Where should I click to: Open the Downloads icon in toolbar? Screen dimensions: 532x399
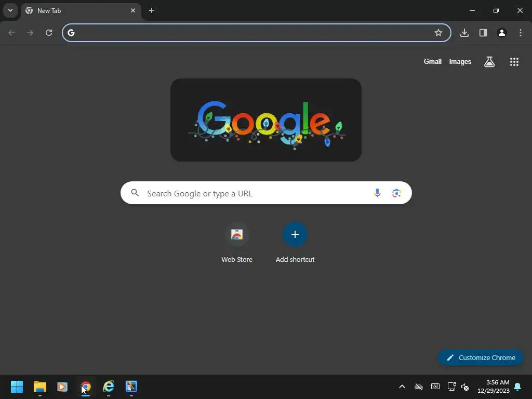pos(464,33)
